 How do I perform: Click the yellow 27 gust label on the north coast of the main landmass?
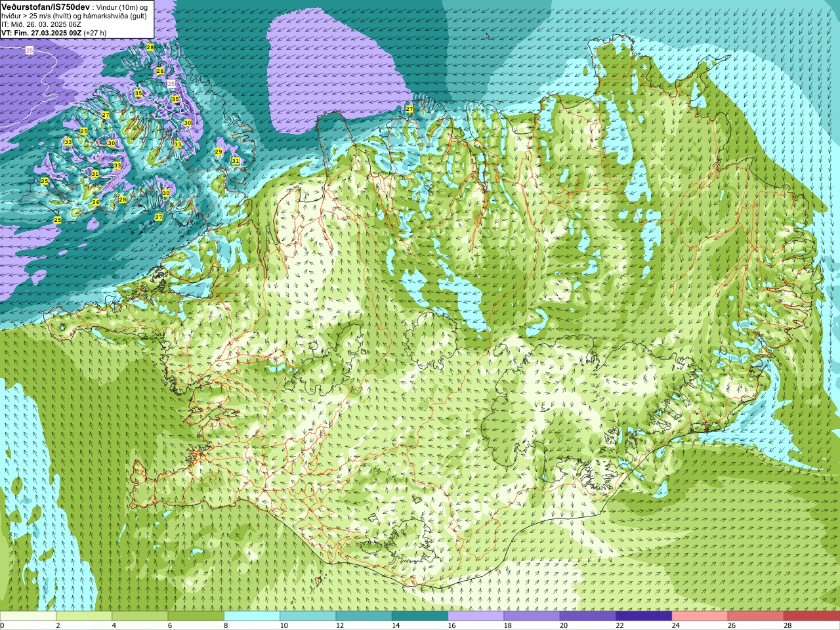(x=409, y=109)
